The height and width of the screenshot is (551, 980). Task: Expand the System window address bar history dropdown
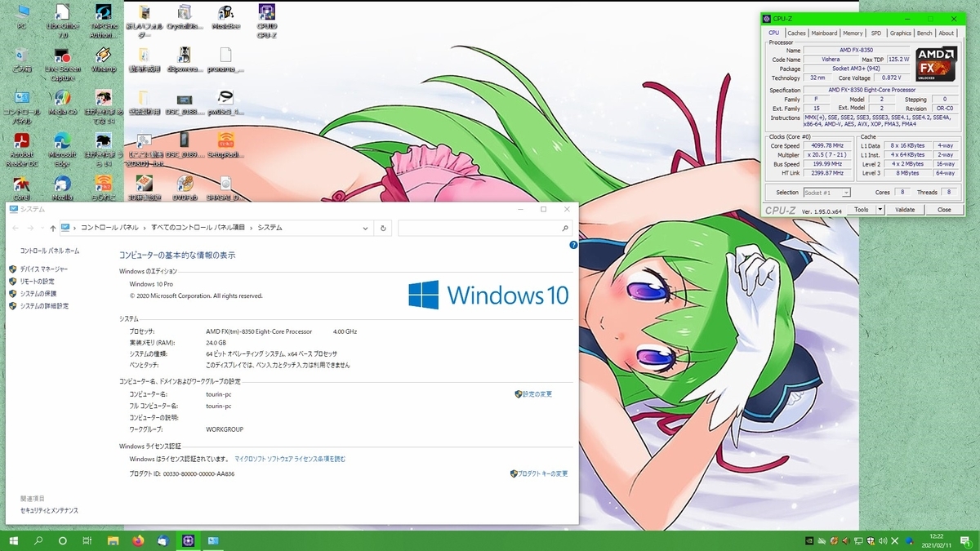[x=366, y=228]
